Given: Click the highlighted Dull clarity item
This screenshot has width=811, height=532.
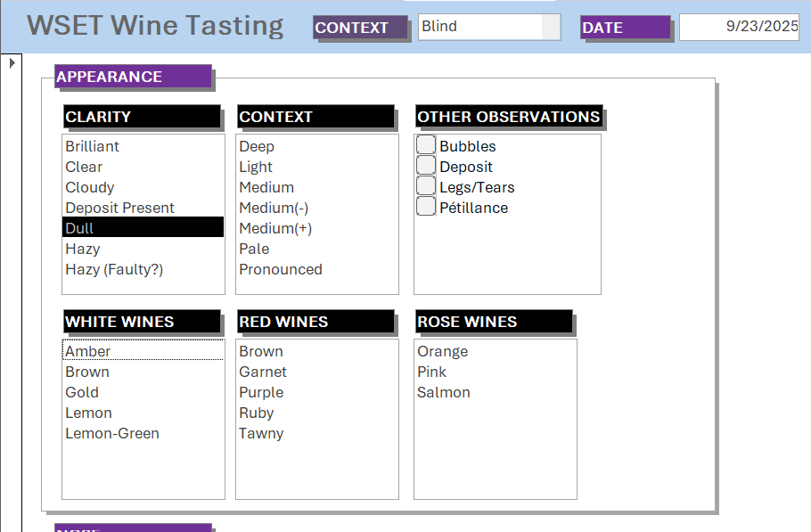Looking at the screenshot, I should click(143, 227).
